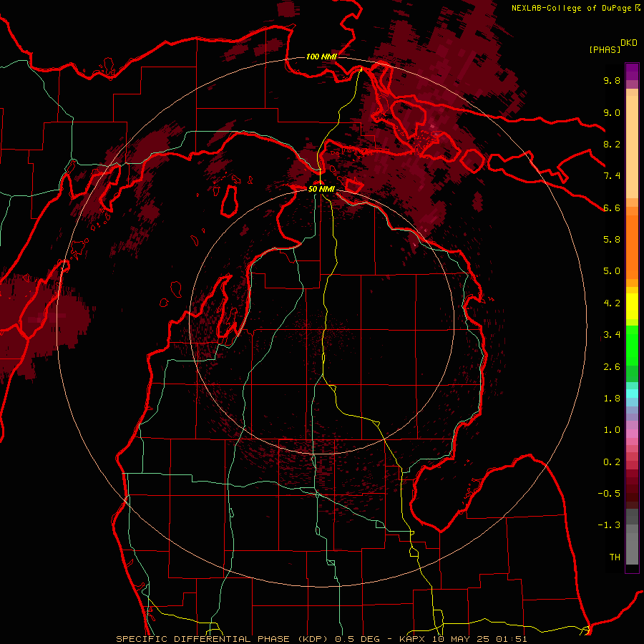
Task: Select the TH threshold label
Action: (x=615, y=557)
